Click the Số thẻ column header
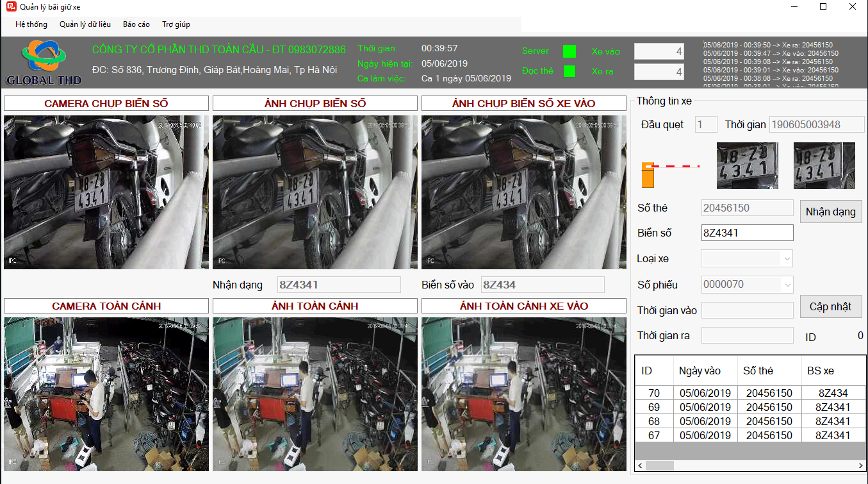Image resolution: width=868 pixels, height=484 pixels. [769, 371]
